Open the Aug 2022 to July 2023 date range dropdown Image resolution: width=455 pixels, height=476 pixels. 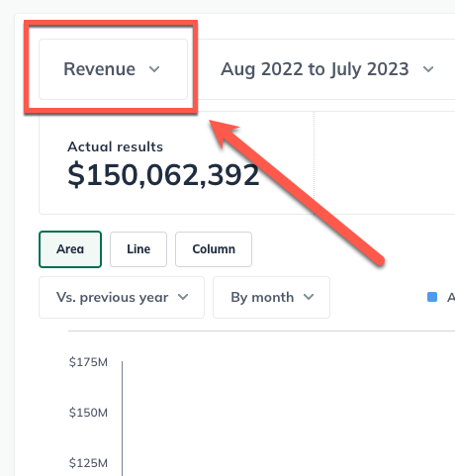[327, 69]
